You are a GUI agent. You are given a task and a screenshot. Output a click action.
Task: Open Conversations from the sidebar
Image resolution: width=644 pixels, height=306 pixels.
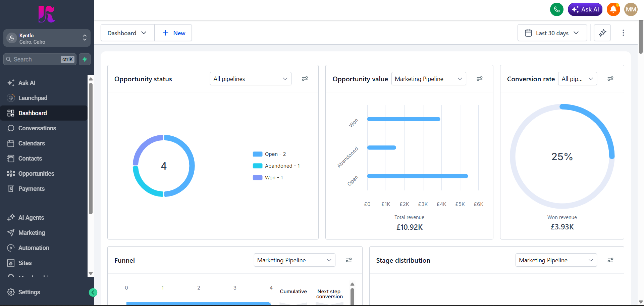44,128
